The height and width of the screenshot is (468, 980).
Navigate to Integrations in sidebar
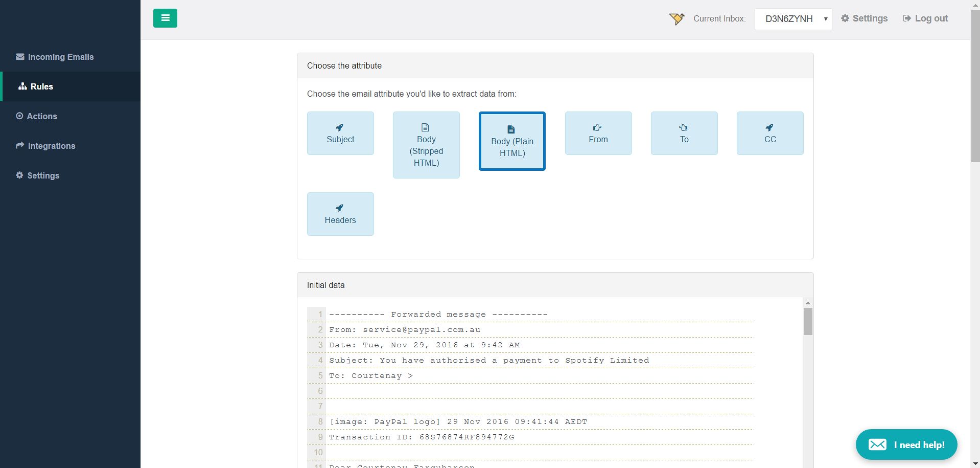click(51, 146)
